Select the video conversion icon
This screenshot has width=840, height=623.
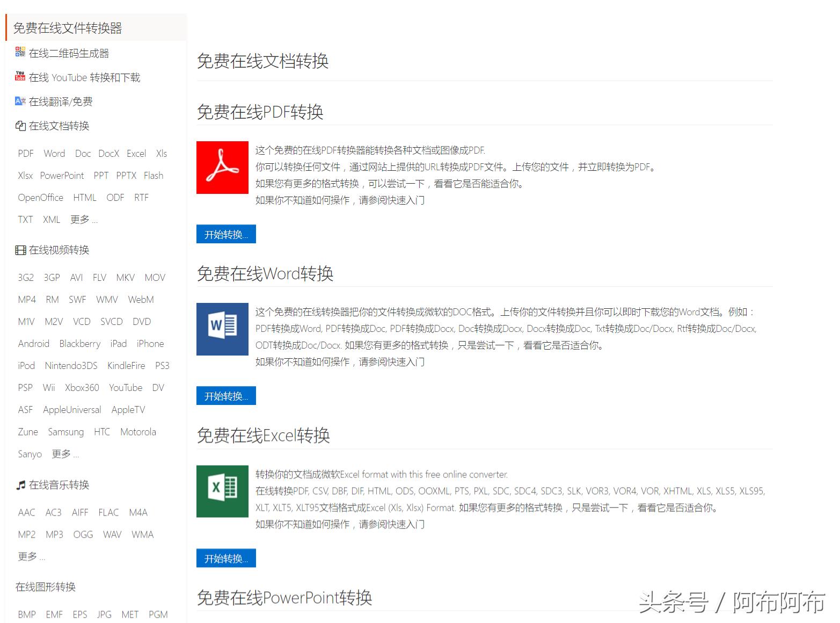tap(20, 250)
